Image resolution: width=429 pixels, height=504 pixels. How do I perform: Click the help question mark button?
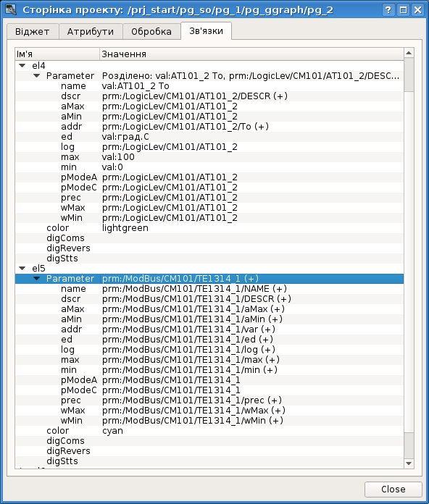[x=388, y=10]
